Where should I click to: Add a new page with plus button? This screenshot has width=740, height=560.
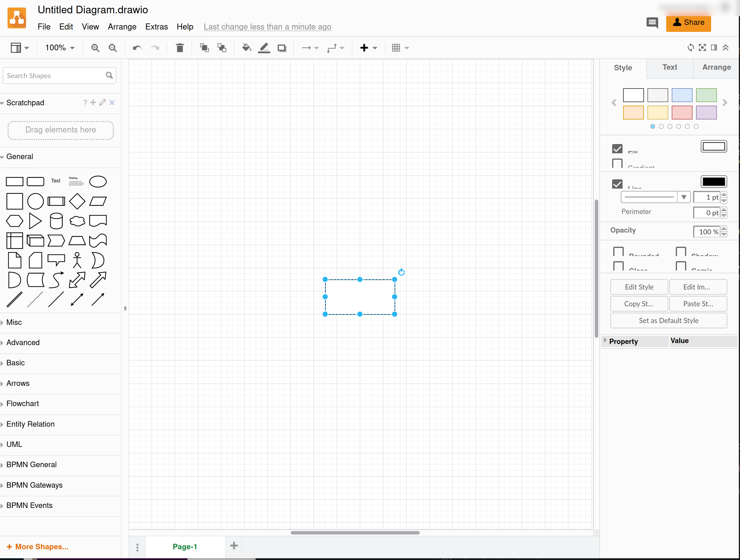click(x=234, y=546)
